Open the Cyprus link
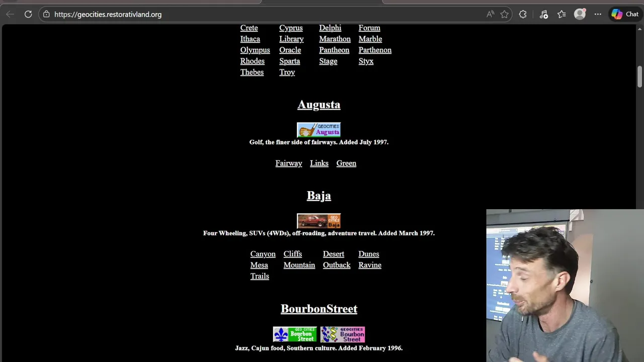This screenshot has height=362, width=644. (x=291, y=28)
